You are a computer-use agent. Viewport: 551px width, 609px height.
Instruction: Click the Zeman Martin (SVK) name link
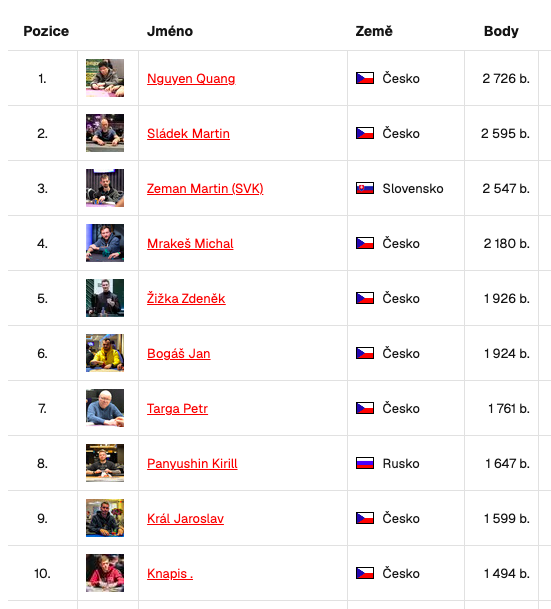205,188
